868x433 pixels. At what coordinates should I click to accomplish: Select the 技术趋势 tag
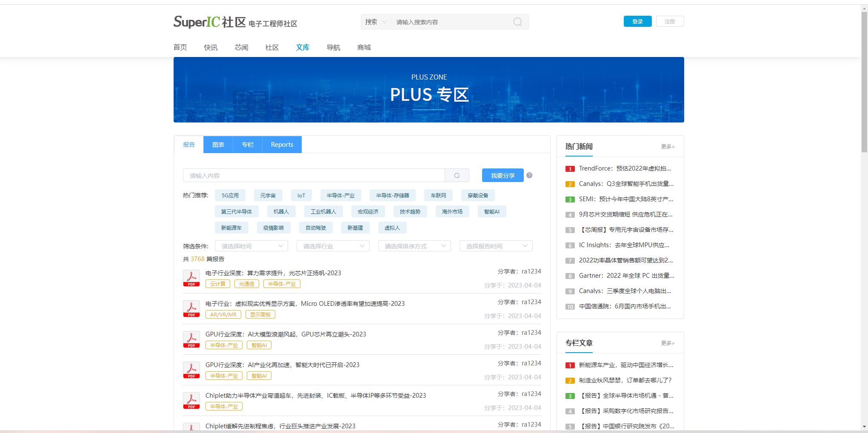(x=410, y=211)
